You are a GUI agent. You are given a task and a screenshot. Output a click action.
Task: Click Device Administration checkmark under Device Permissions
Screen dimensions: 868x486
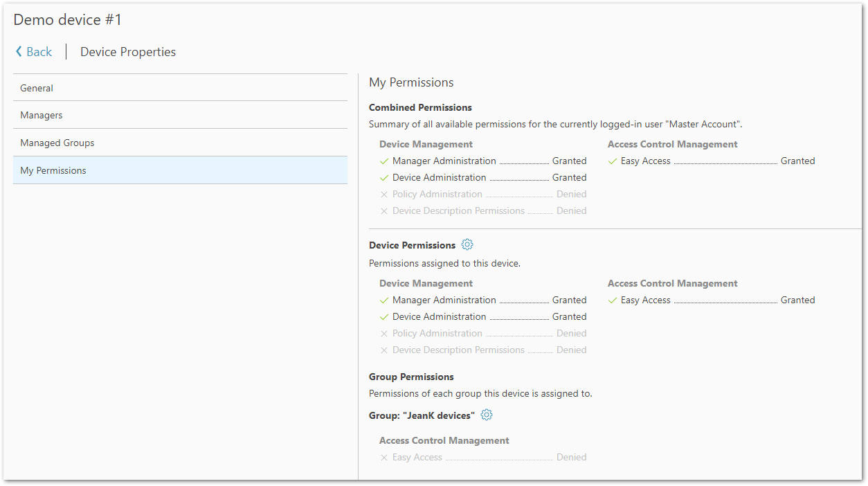click(384, 317)
